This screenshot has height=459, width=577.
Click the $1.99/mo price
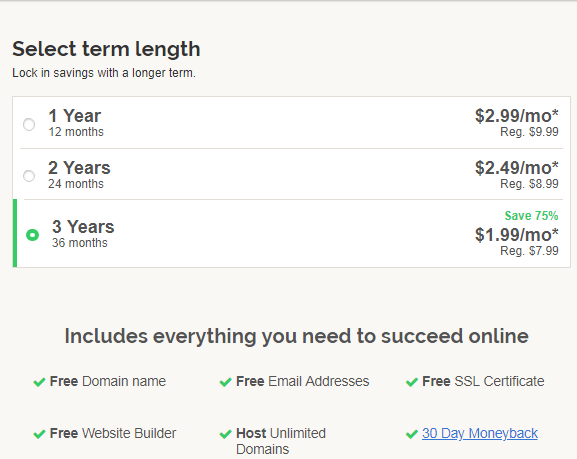517,235
